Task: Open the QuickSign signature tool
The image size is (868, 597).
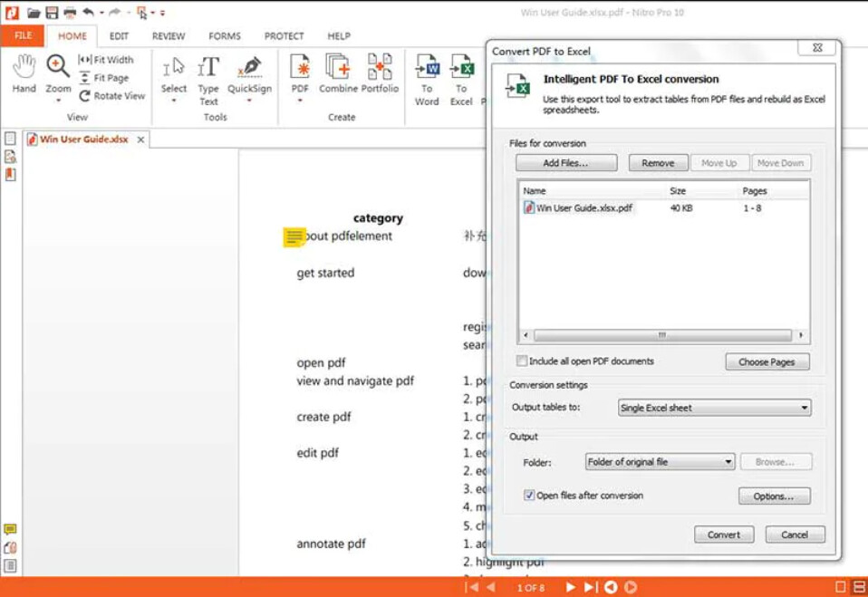Action: (x=249, y=74)
